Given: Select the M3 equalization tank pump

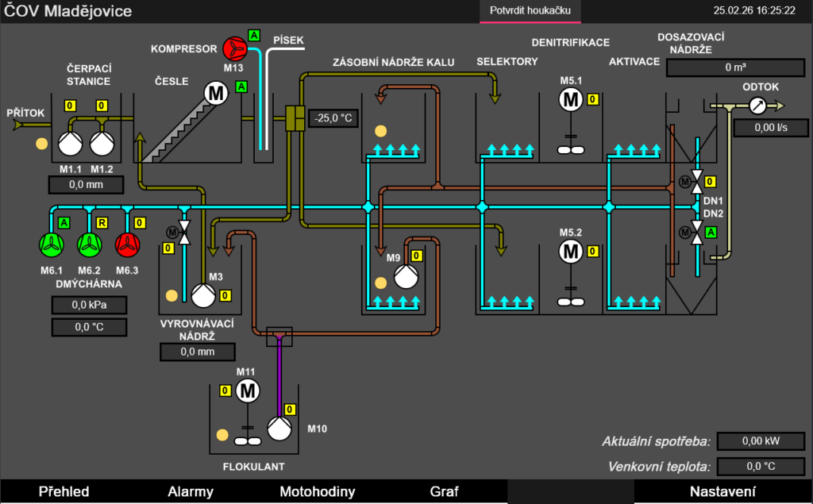Looking at the screenshot, I should pos(202,295).
